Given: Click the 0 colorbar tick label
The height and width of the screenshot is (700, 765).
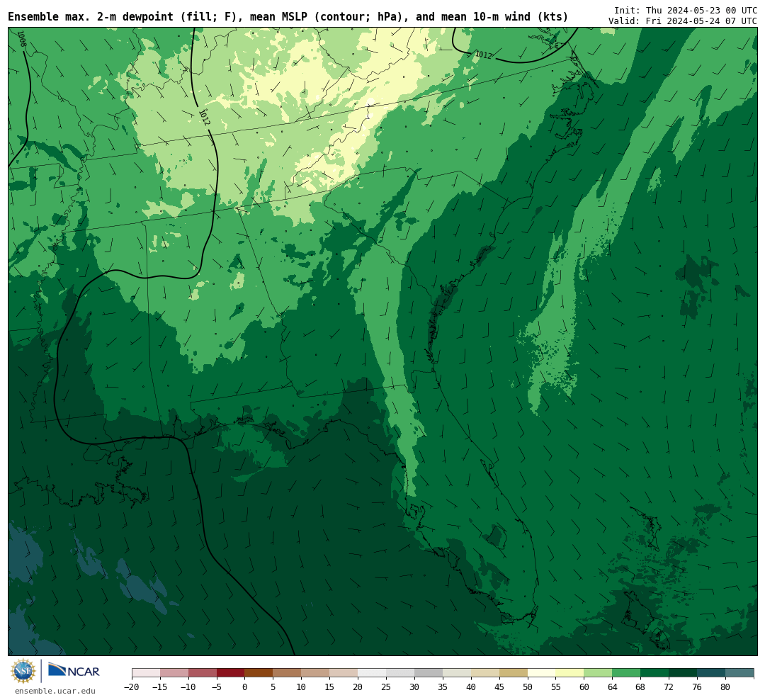Looking at the screenshot, I should [x=245, y=687].
